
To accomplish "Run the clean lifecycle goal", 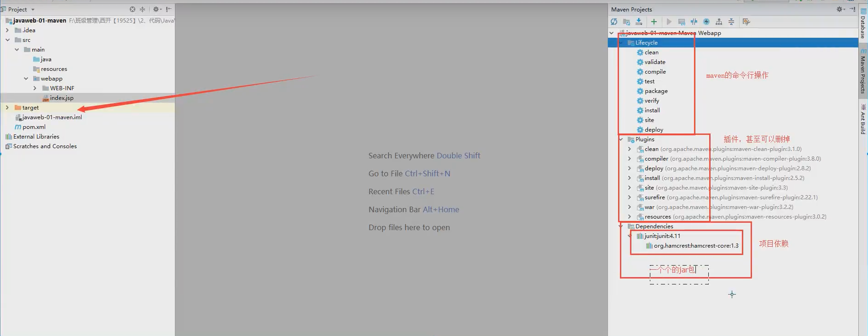I will [x=652, y=52].
